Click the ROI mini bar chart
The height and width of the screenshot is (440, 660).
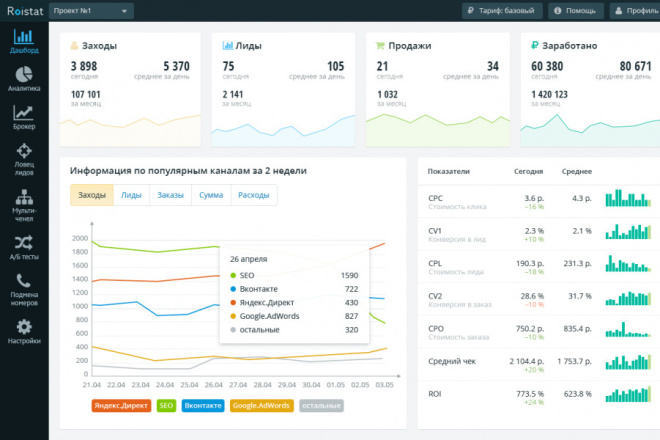[x=628, y=394]
